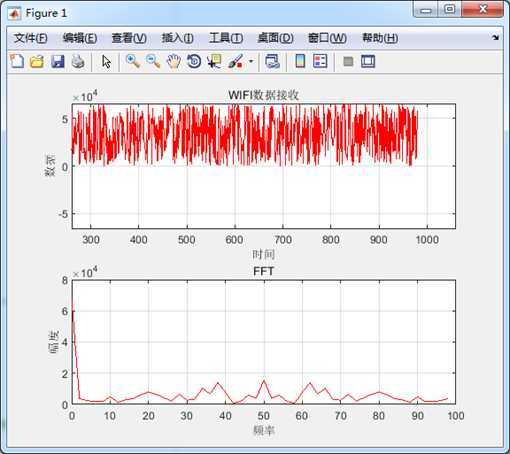Select the Edit Plot arrow tool
This screenshot has height=454, width=510.
pos(106,62)
